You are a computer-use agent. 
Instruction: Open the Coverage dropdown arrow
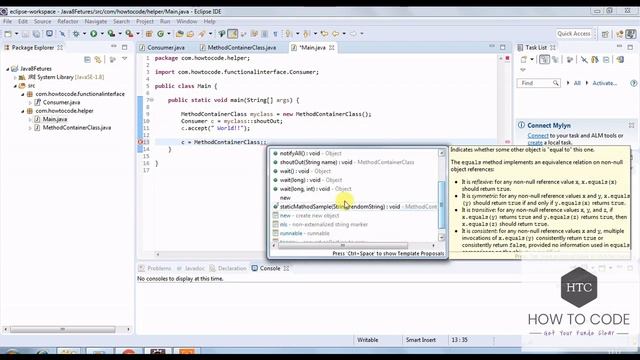point(120,34)
